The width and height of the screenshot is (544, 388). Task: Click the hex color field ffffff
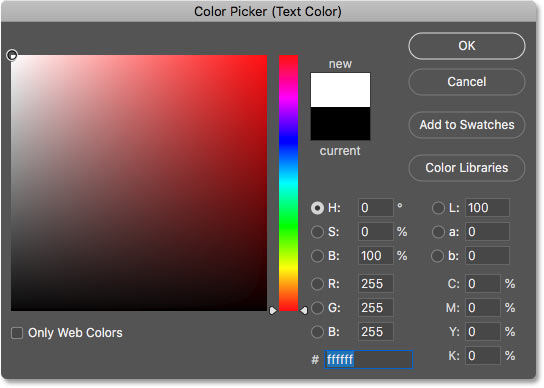[368, 359]
